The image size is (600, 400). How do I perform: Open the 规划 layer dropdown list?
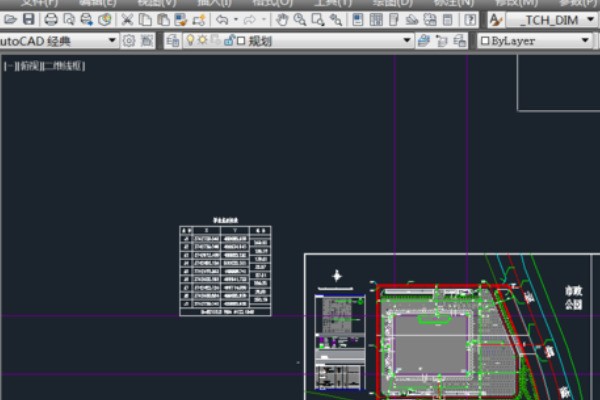(407, 41)
